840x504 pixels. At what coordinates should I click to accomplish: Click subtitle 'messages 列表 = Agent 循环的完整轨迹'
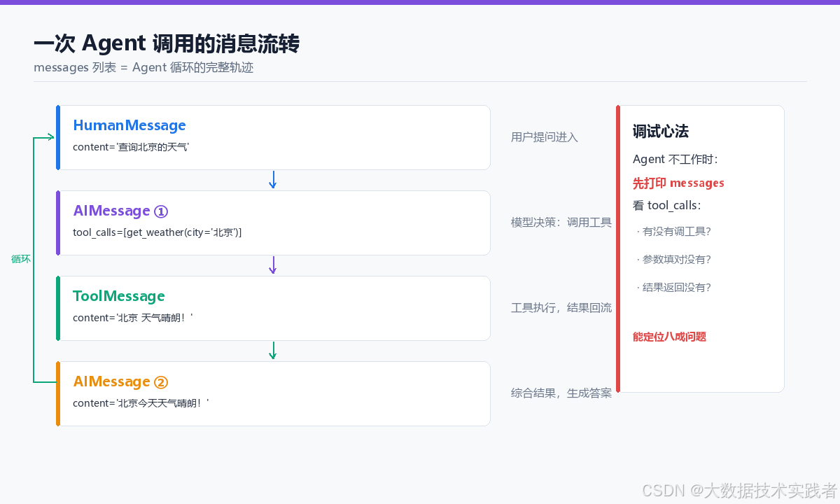click(143, 68)
